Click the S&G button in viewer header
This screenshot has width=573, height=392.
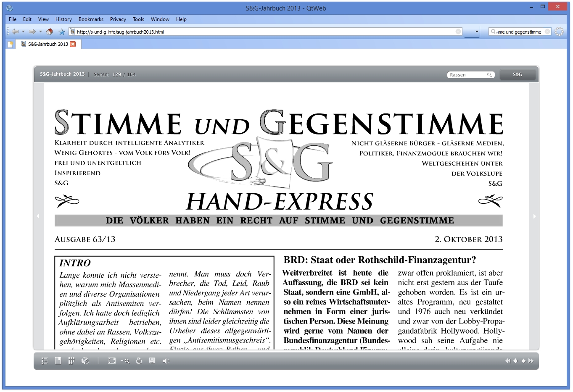pyautogui.click(x=518, y=75)
